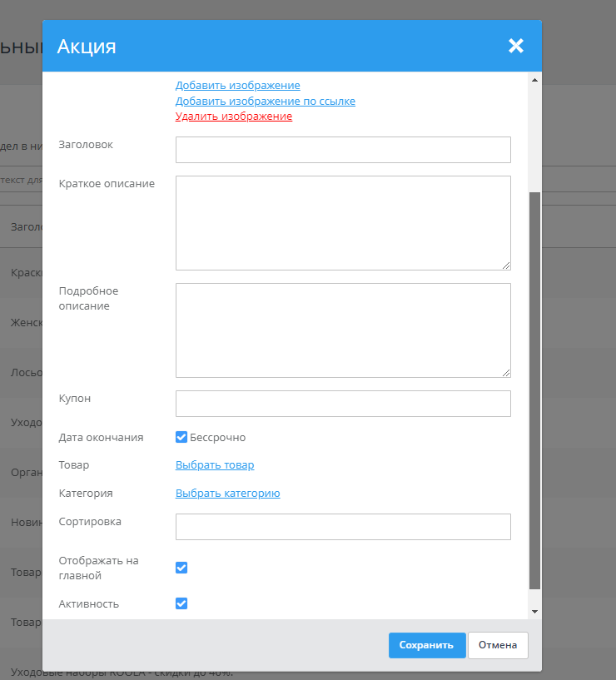This screenshot has height=680, width=616.
Task: Open the Выбрать товар link
Action: pos(215,465)
